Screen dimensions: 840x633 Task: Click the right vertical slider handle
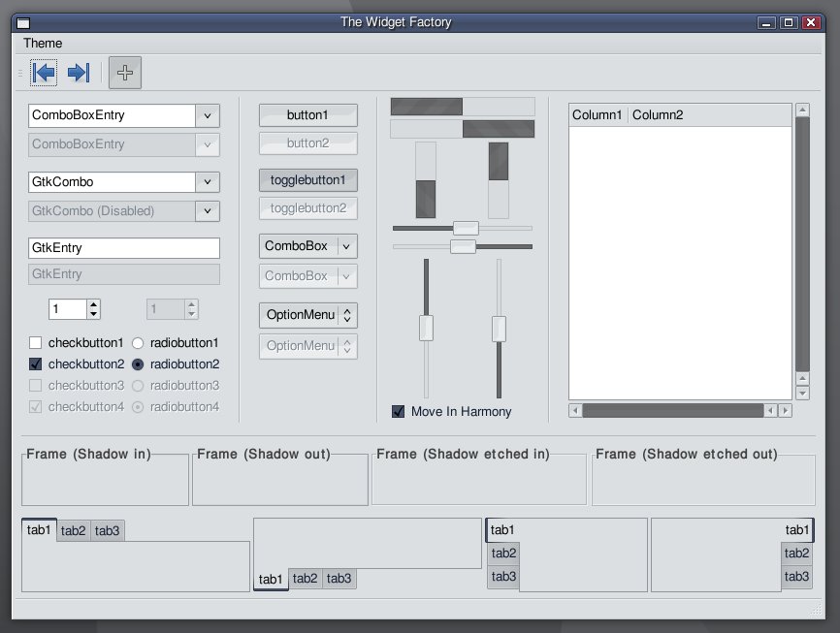[499, 329]
